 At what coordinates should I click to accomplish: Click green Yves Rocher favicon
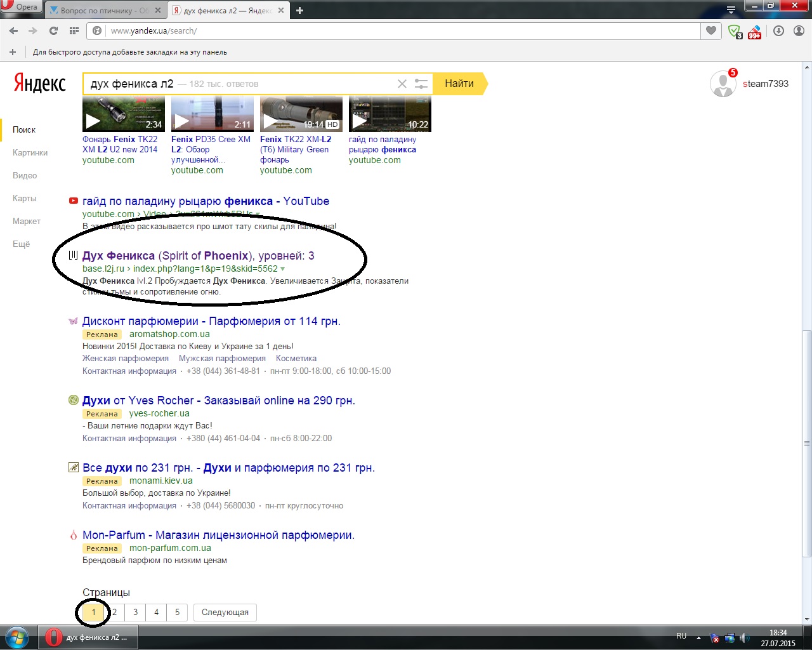click(74, 400)
